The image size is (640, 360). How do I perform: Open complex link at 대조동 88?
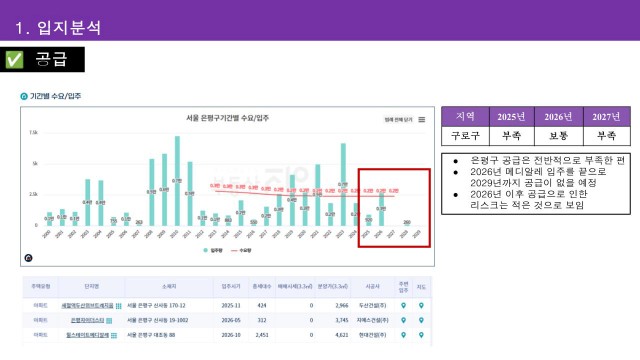(87, 335)
